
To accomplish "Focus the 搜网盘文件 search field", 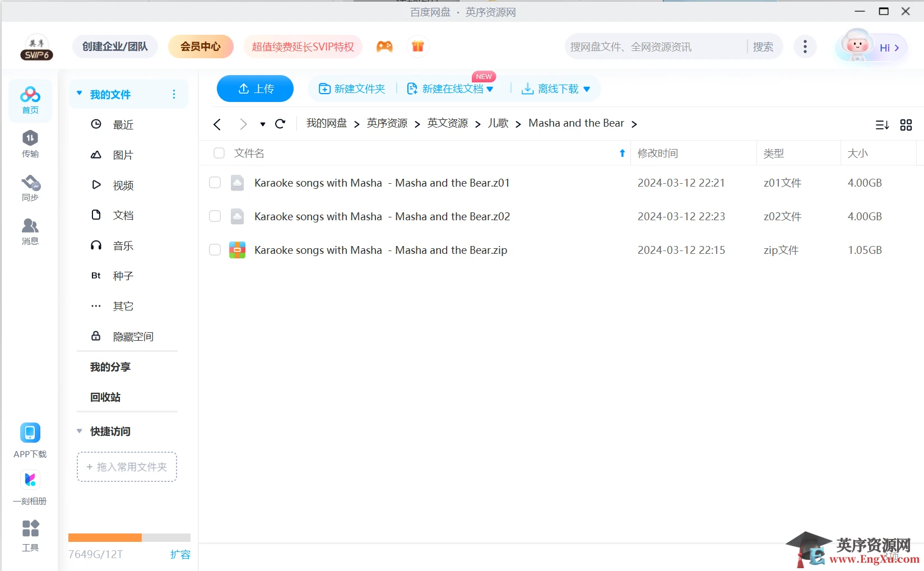I will click(x=657, y=47).
